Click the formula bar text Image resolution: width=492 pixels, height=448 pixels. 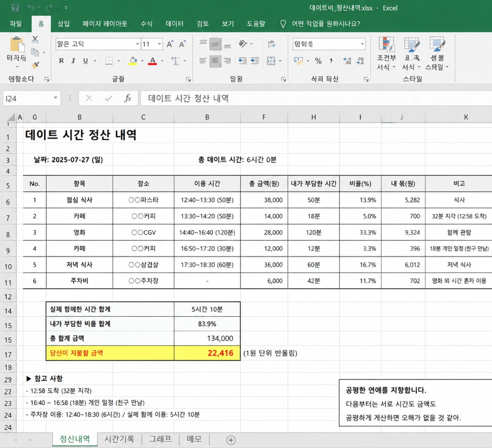(188, 98)
